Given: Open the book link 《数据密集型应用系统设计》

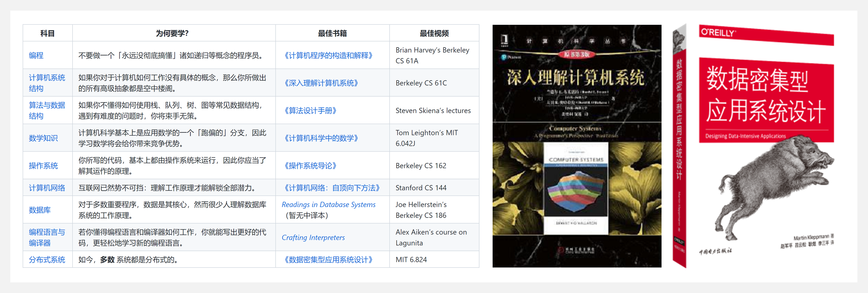Looking at the screenshot, I should click(x=329, y=260).
